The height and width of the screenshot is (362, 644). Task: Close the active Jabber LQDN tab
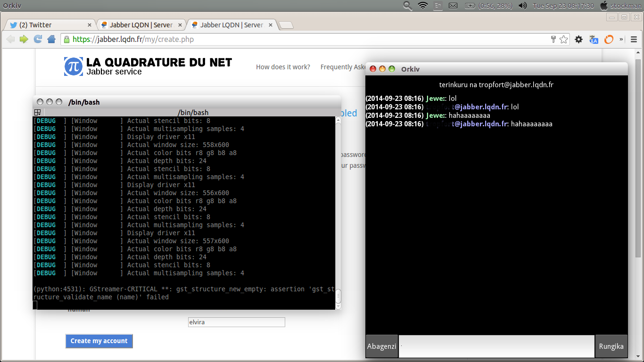click(x=271, y=25)
